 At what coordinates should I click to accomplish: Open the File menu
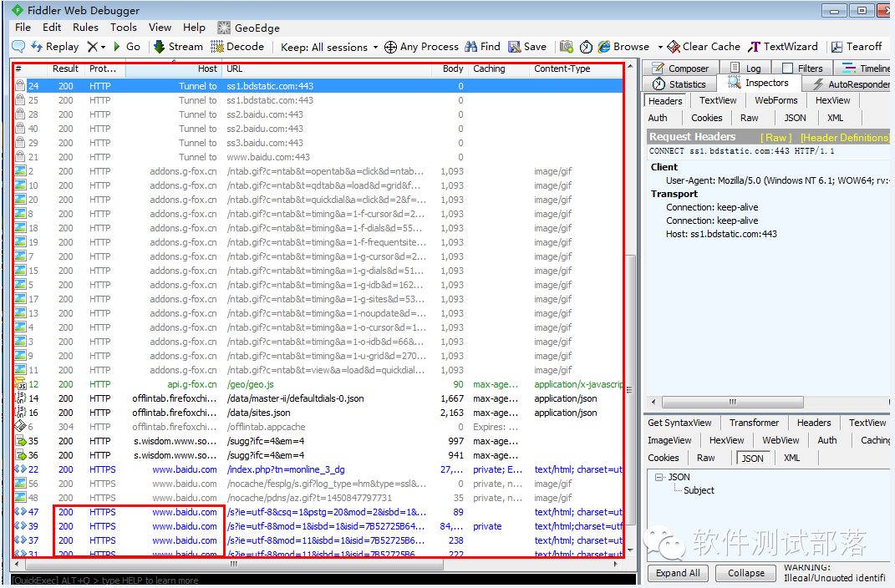pyautogui.click(x=23, y=28)
